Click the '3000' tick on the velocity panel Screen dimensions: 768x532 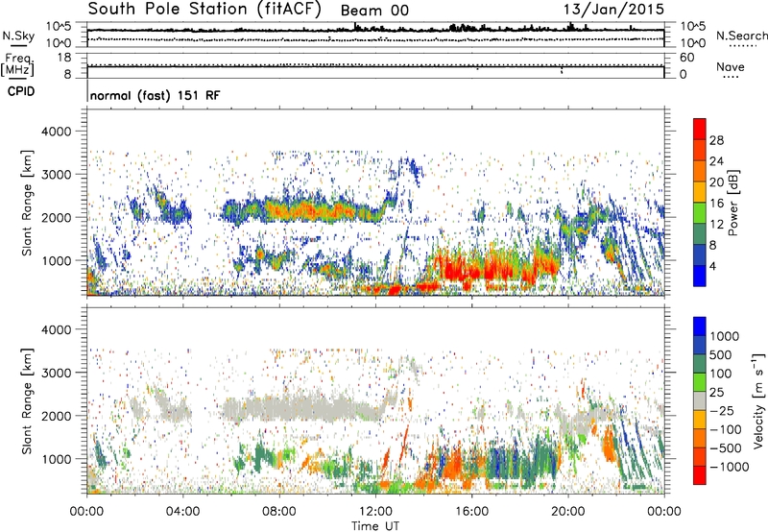(x=56, y=373)
